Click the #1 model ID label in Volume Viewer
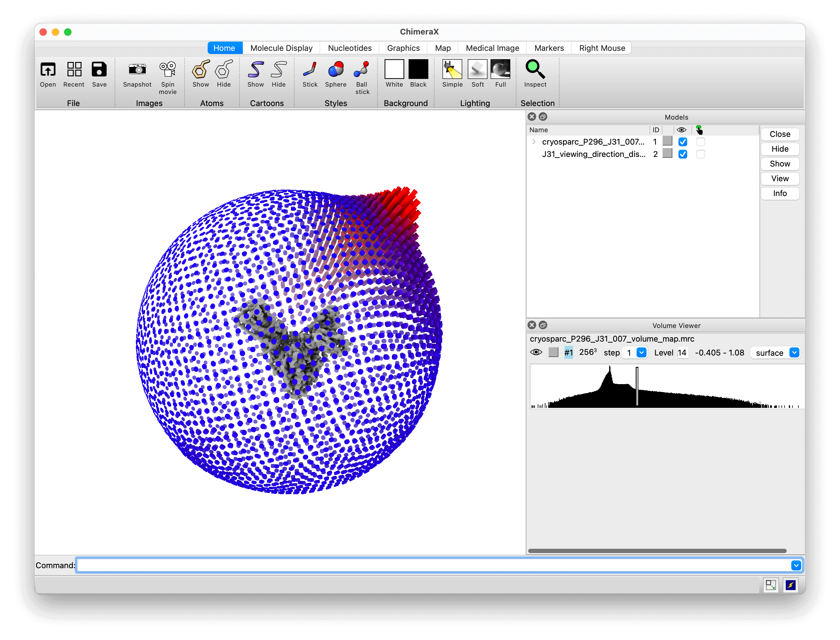840x640 pixels. pos(568,353)
